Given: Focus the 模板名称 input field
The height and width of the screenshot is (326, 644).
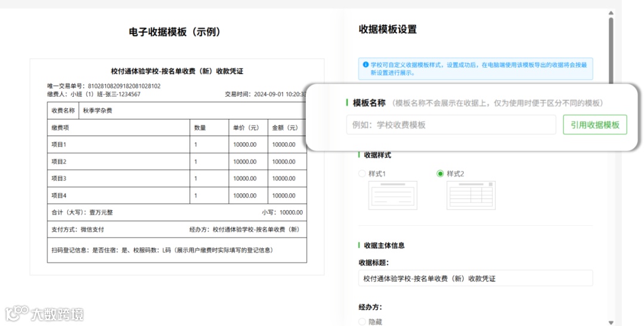Looking at the screenshot, I should pyautogui.click(x=451, y=125).
